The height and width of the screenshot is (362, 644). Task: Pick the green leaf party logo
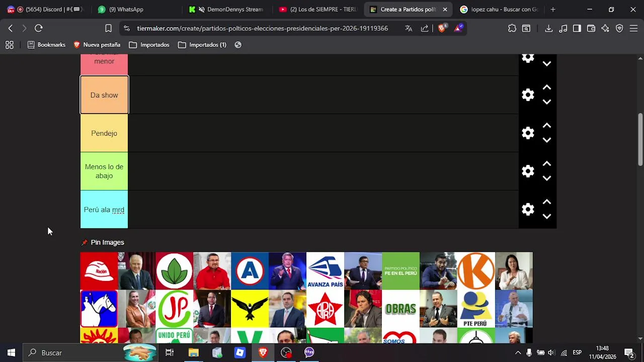point(175,271)
